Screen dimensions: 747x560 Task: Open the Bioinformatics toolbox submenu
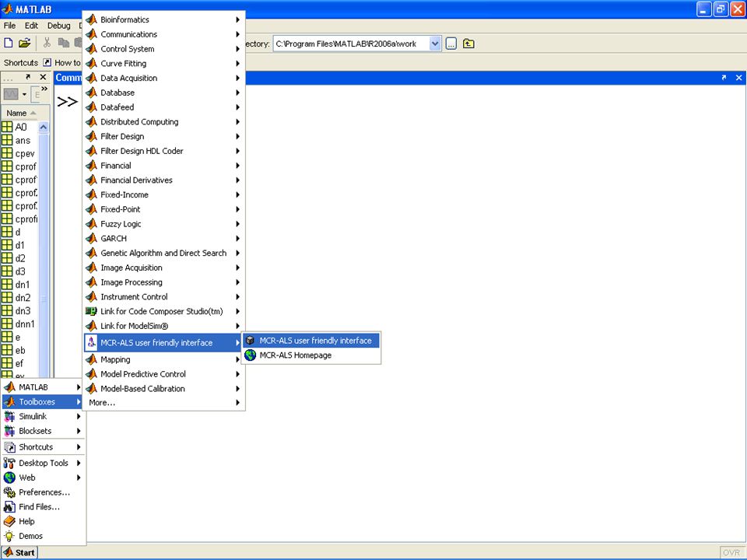163,19
